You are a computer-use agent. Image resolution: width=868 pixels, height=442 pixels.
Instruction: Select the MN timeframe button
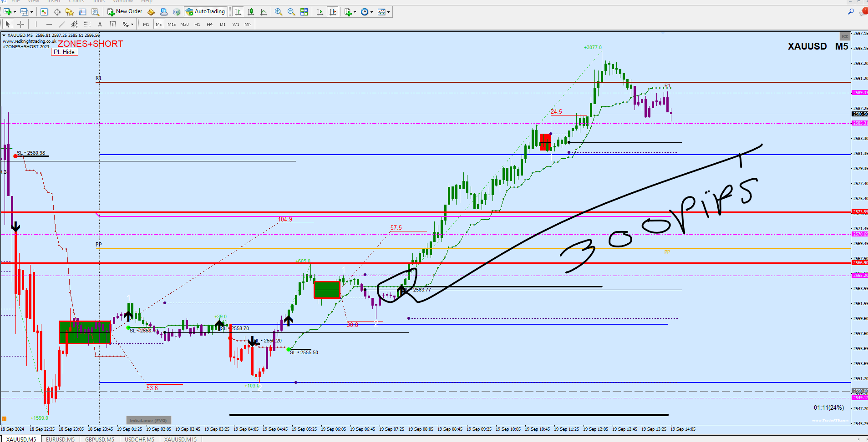(248, 24)
